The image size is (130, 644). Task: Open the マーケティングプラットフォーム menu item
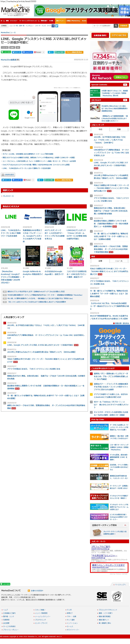click(29, 21)
